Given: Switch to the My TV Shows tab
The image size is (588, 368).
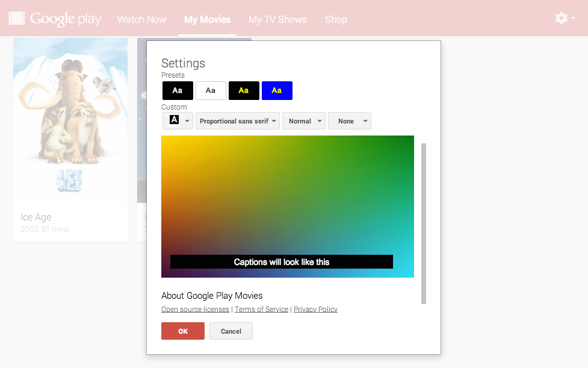Looking at the screenshot, I should coord(277,19).
